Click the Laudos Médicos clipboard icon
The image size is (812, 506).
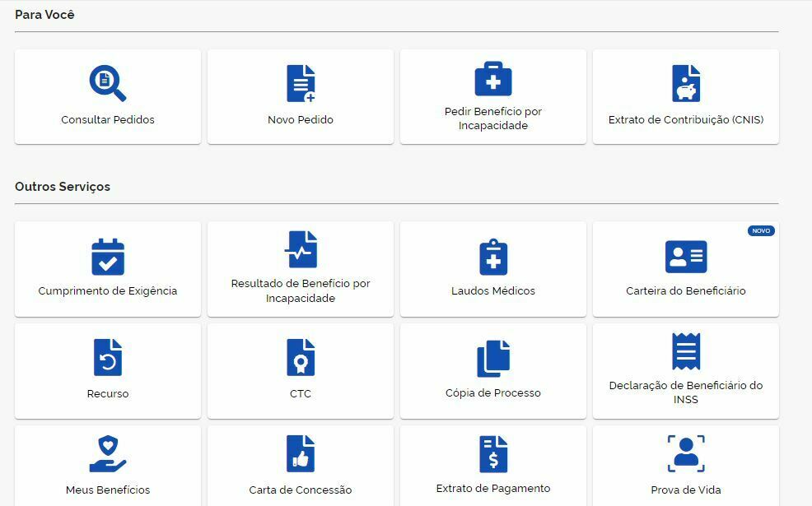[493, 257]
